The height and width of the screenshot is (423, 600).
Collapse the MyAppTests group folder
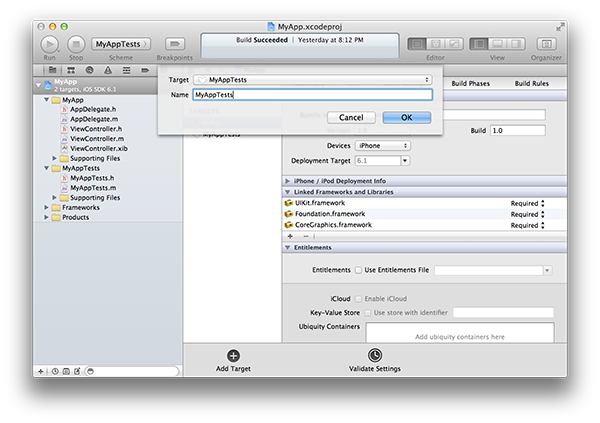pyautogui.click(x=47, y=168)
